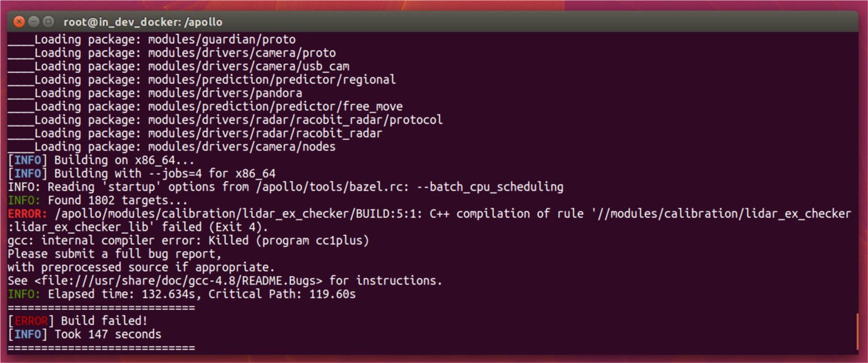The height and width of the screenshot is (363, 868).
Task: Minimize the terminal window
Action: [34, 21]
